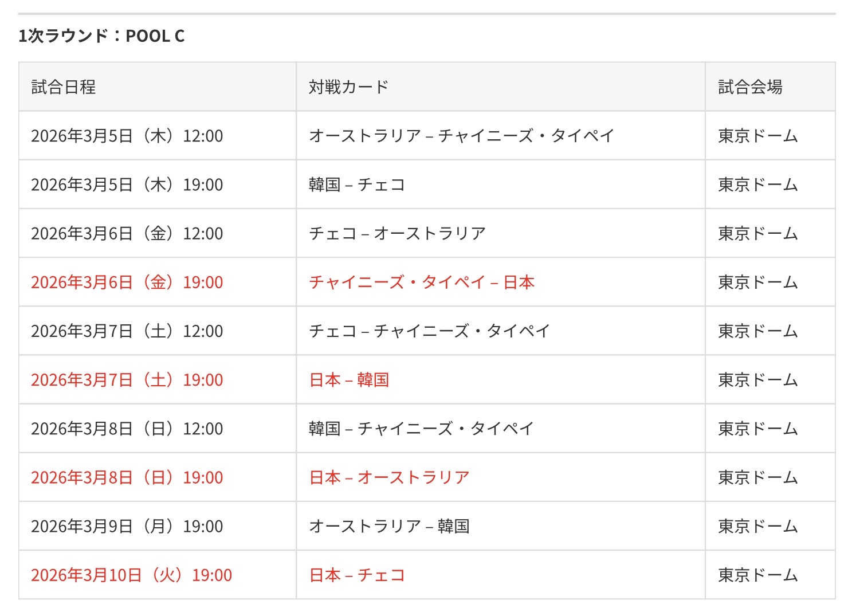Click the 韓国 – チャイニーズ・タイペイ matchup cell
The image size is (852, 616).
pos(422,429)
